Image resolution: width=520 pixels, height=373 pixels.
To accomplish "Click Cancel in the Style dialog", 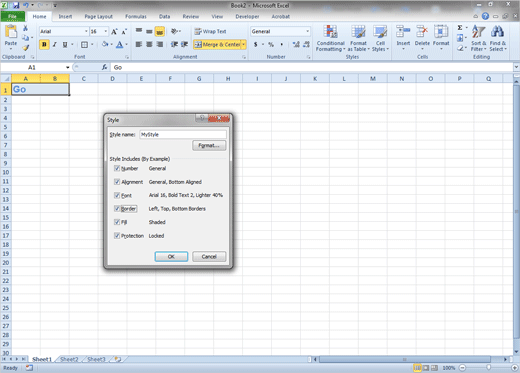I will click(209, 256).
